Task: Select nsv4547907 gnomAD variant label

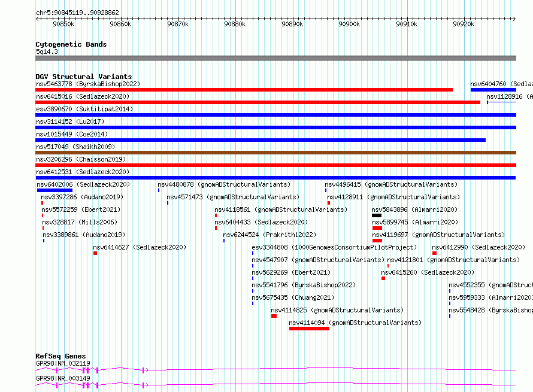Action: (318, 260)
